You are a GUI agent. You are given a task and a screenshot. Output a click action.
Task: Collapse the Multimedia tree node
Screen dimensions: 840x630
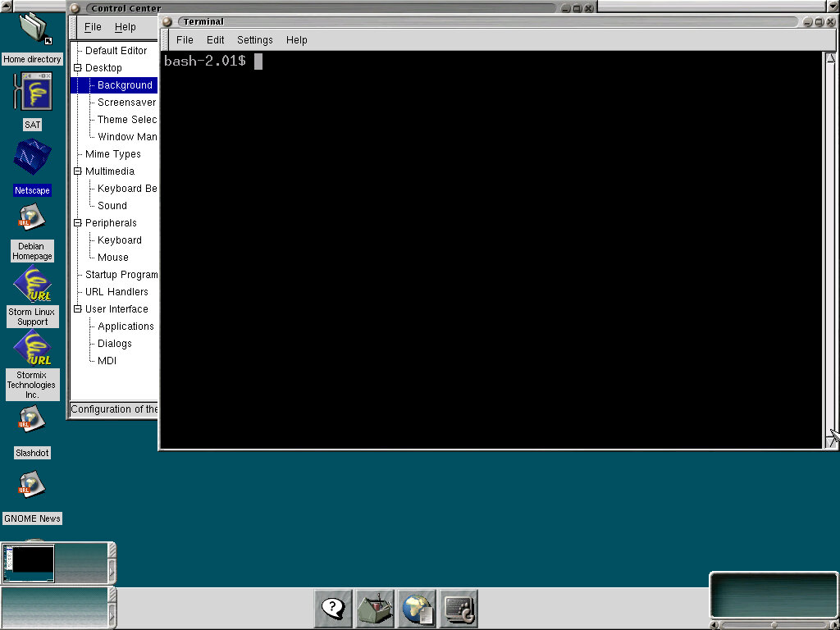tap(78, 171)
